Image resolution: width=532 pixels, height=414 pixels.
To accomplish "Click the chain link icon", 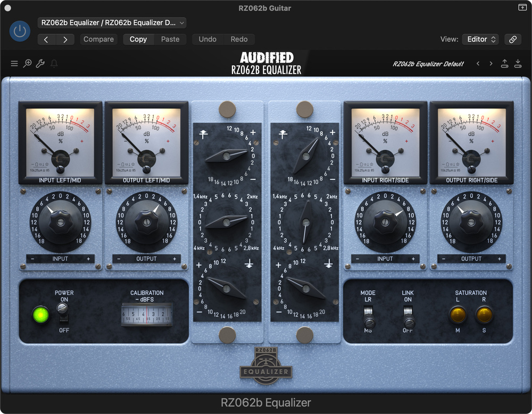I will (x=513, y=39).
